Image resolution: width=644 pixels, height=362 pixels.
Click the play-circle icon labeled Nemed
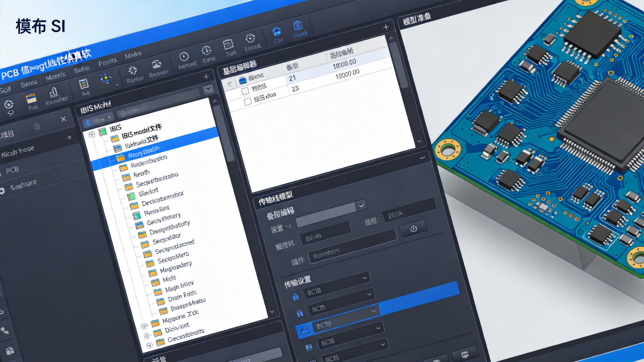click(x=184, y=57)
